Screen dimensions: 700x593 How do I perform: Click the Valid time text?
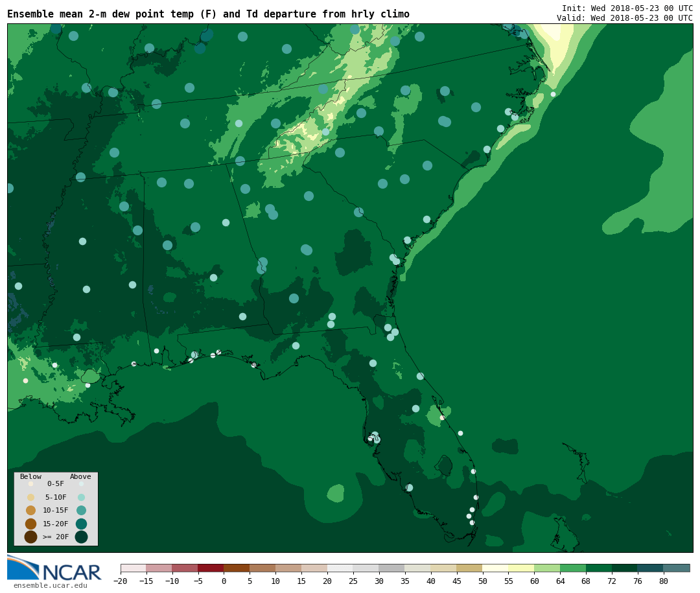click(x=624, y=18)
